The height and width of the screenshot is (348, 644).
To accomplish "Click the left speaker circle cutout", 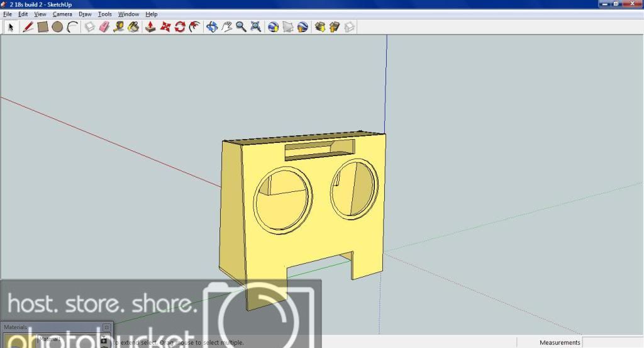I will 282,201.
